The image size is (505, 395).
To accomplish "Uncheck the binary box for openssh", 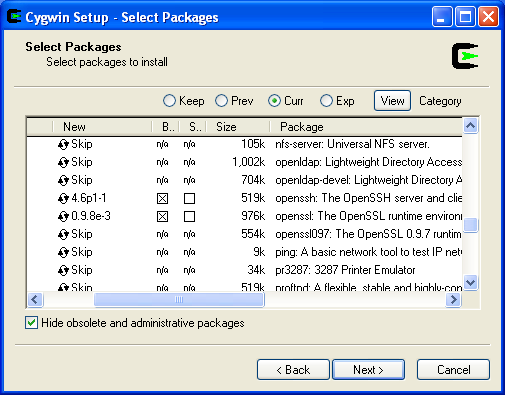I will pyautogui.click(x=162, y=199).
